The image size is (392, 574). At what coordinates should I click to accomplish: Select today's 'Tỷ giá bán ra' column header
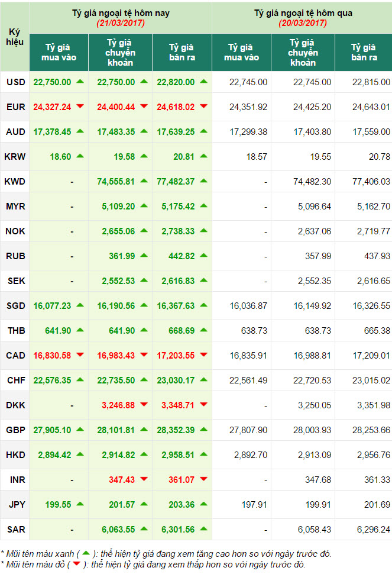tap(182, 52)
